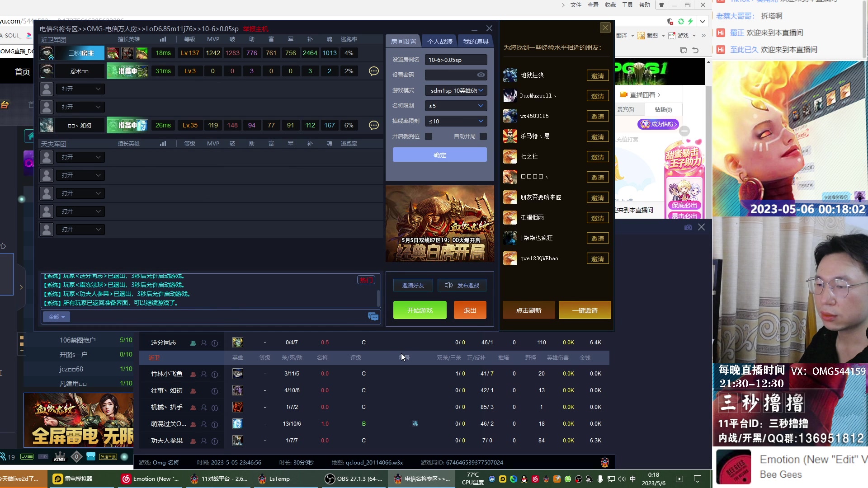Switch to 我的道具 tab

click(476, 41)
